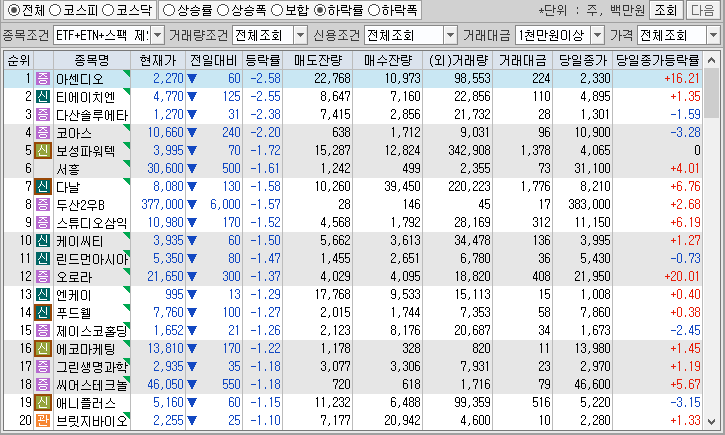Click the vertical scrollbar thumb
Image resolution: width=725 pixels, height=435 pixels.
point(712,93)
